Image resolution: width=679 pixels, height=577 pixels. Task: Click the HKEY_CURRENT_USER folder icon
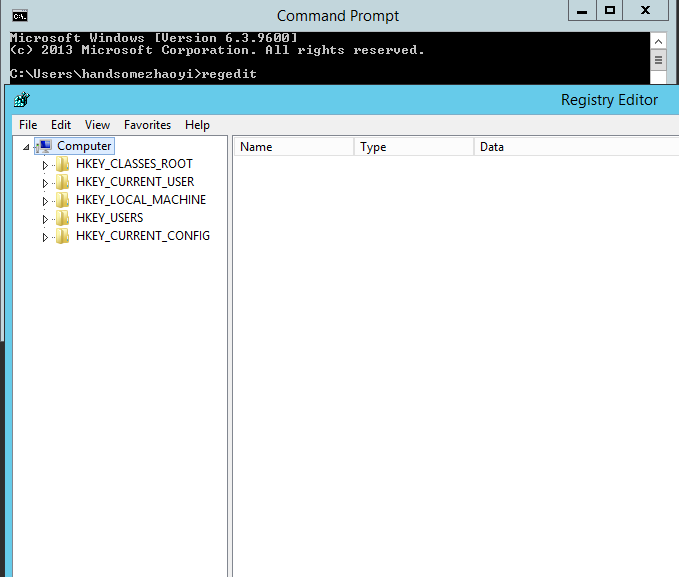click(x=63, y=182)
